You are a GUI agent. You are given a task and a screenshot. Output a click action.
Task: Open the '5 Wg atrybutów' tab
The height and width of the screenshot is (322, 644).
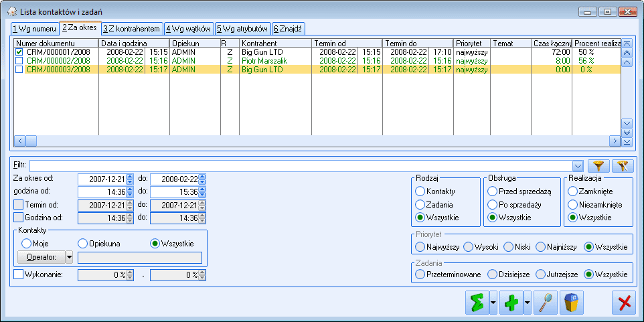pyautogui.click(x=243, y=29)
